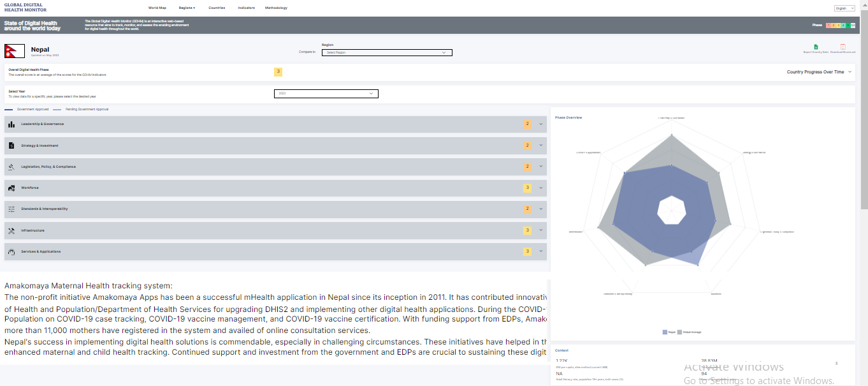Go to the Methodology page
Image resolution: width=868 pixels, height=386 pixels.
[x=276, y=8]
